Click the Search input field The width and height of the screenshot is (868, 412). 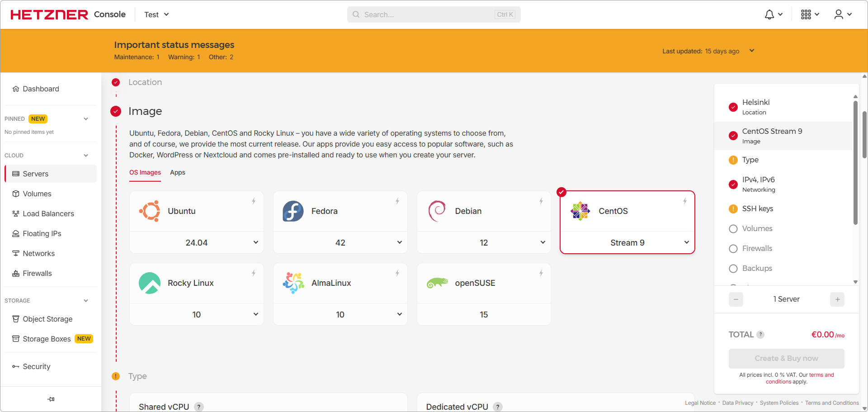click(434, 14)
